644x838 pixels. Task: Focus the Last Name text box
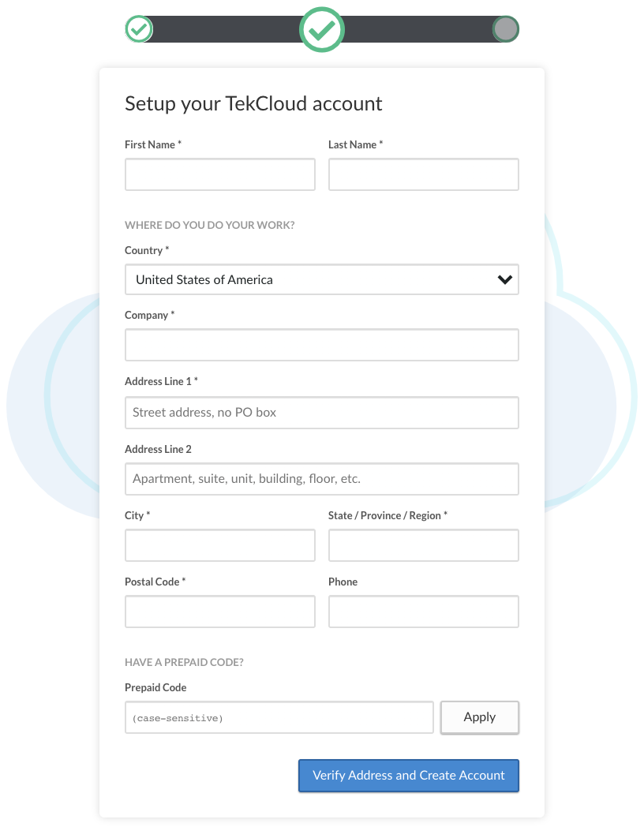(x=423, y=174)
